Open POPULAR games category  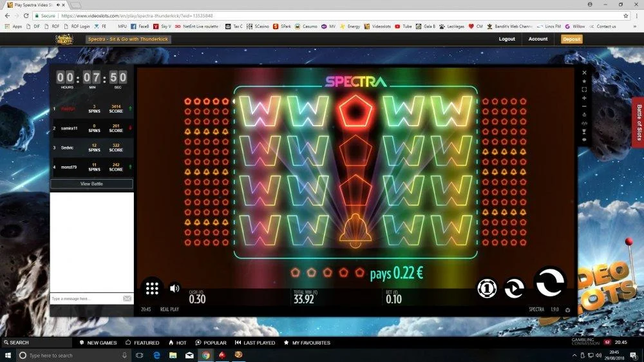(211, 342)
